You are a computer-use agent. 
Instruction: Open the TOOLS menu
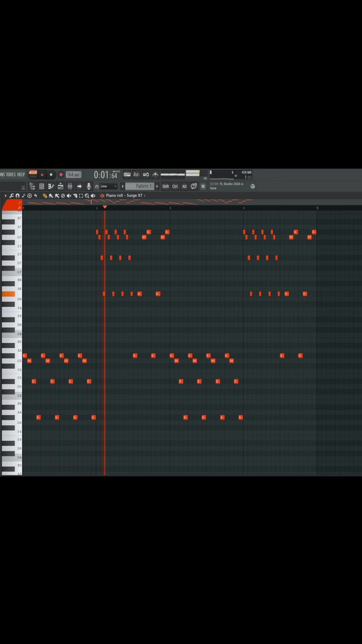[x=11, y=174]
